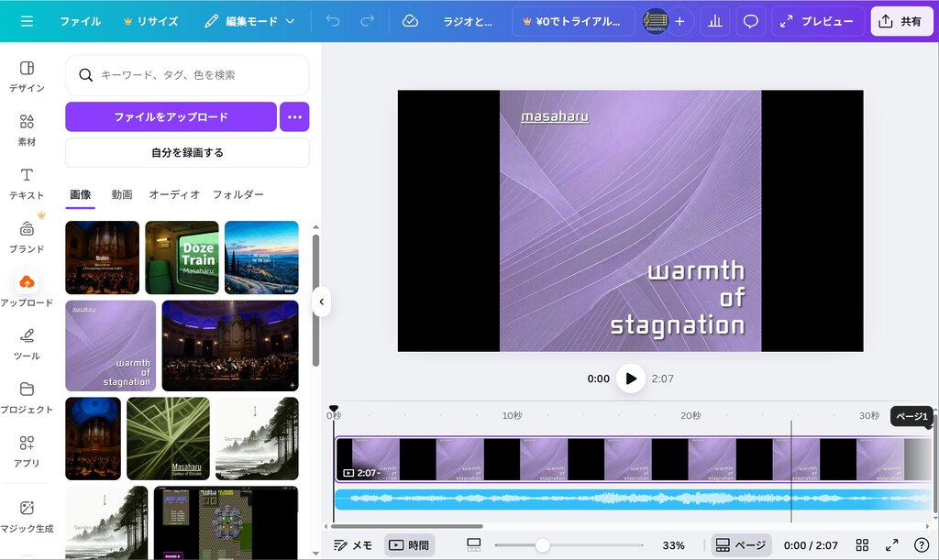Image resolution: width=939 pixels, height=560 pixels.
Task: Select the テキスト text tool
Action: 27,183
